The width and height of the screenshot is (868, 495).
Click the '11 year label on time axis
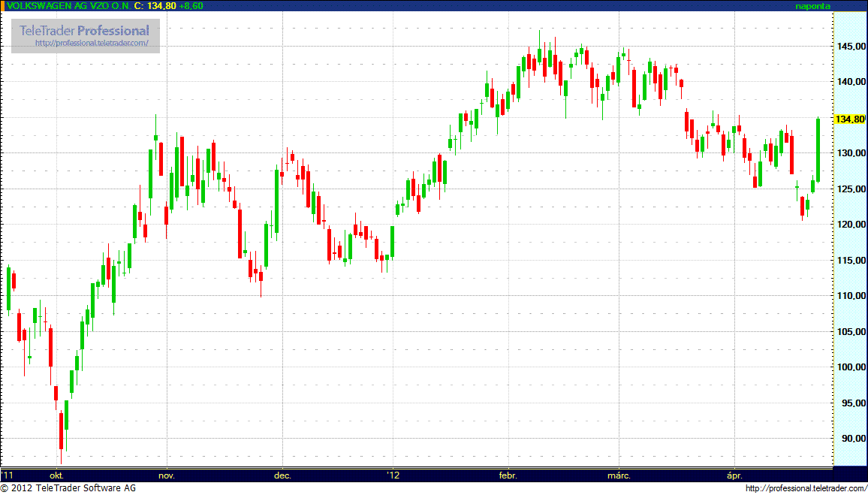click(x=8, y=475)
